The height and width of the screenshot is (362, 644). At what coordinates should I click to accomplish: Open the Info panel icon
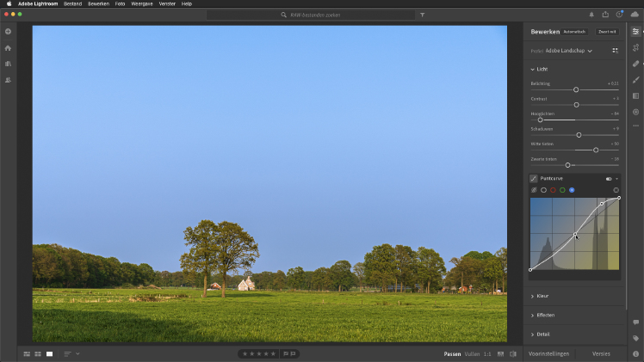click(x=635, y=353)
